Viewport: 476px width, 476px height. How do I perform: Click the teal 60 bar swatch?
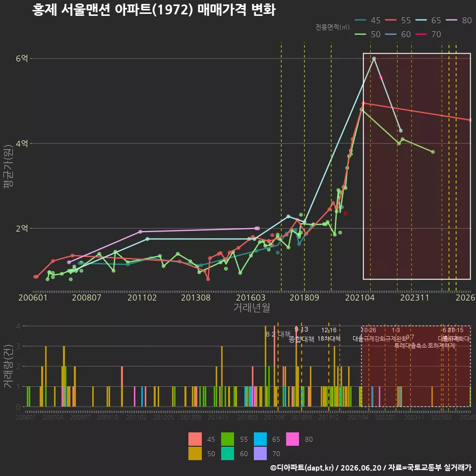(228, 453)
